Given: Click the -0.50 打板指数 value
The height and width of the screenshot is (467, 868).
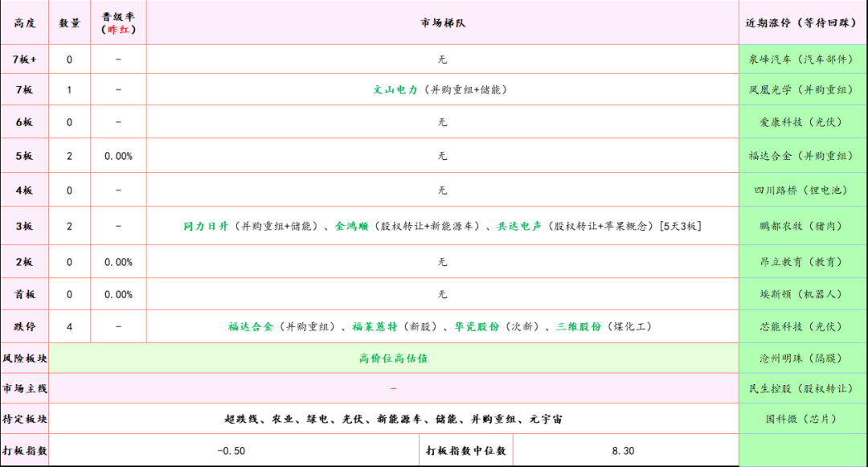Looking at the screenshot, I should 231,450.
